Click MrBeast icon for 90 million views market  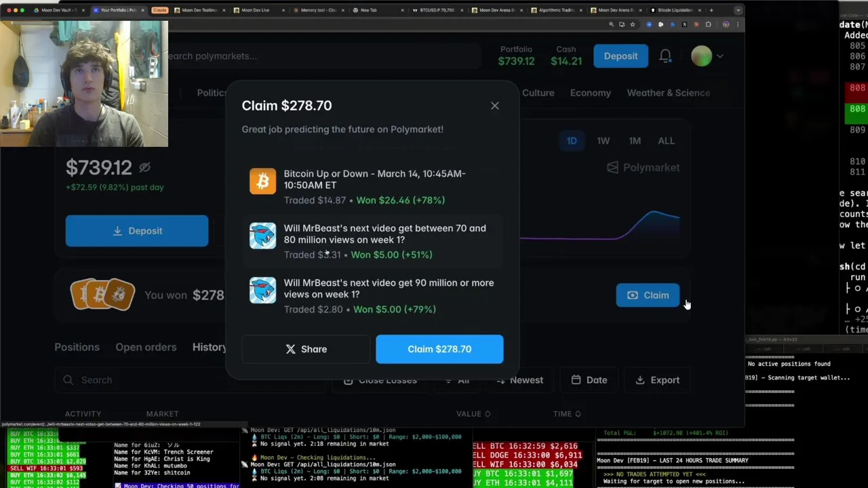262,290
